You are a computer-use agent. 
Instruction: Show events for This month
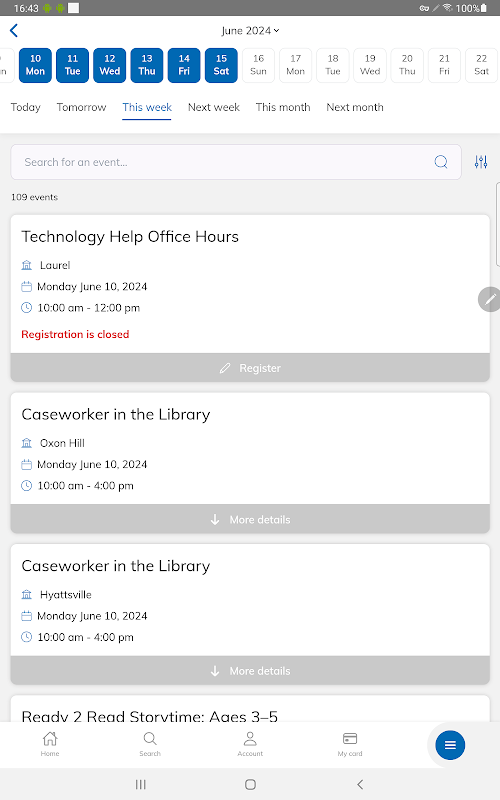click(x=283, y=107)
